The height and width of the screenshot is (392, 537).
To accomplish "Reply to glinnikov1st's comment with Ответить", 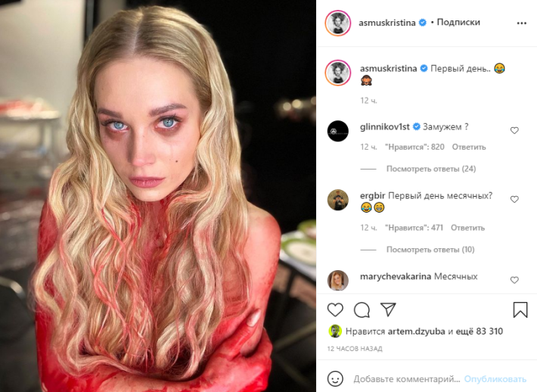I will pyautogui.click(x=469, y=147).
